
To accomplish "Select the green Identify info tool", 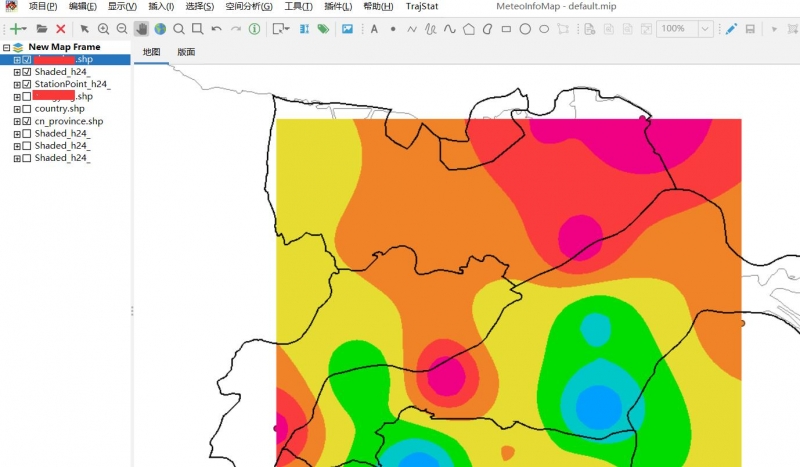I will coord(255,29).
